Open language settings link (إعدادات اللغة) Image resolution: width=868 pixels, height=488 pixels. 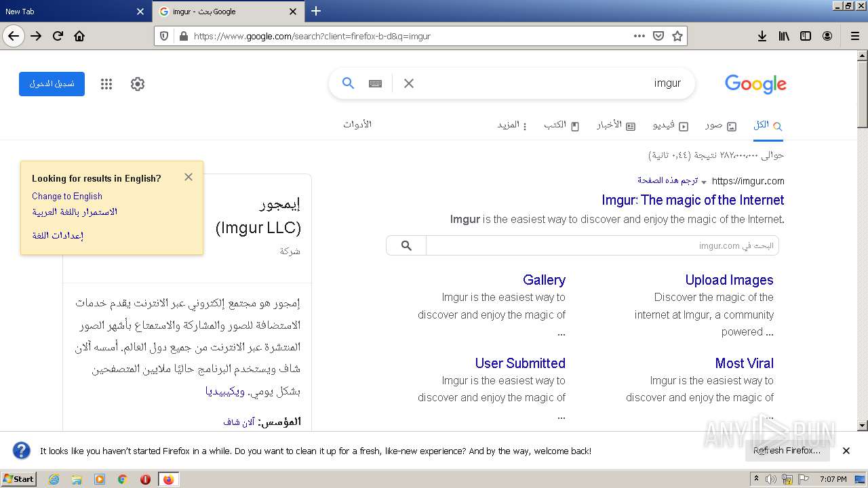pyautogui.click(x=58, y=235)
